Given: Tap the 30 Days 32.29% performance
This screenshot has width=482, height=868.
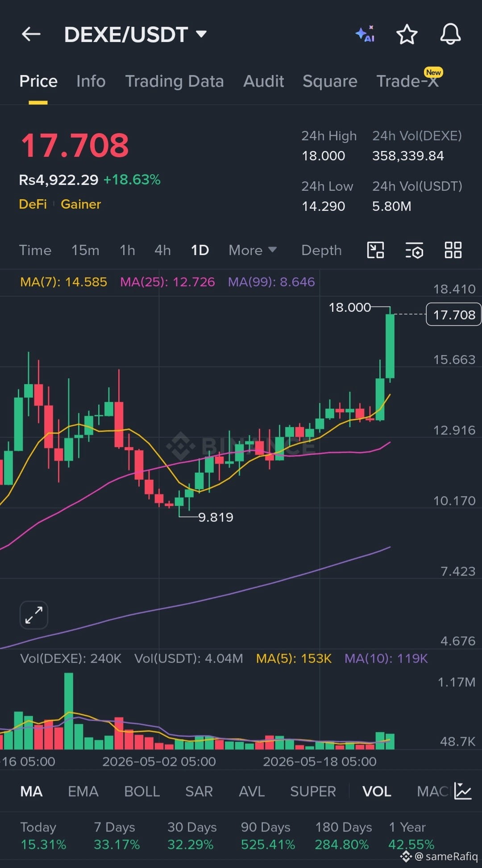Looking at the screenshot, I should (x=192, y=836).
